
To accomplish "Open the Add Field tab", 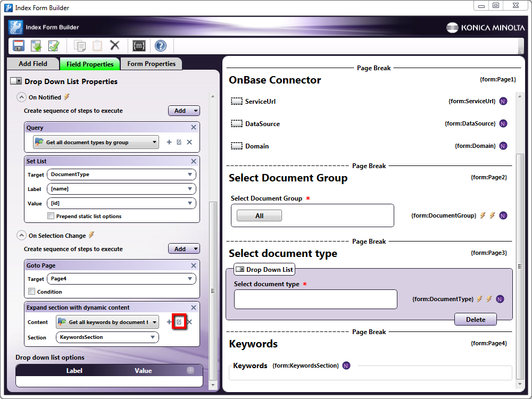I will 33,63.
